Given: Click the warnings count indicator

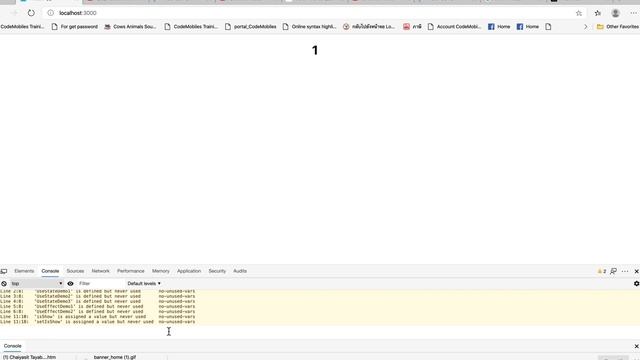Looking at the screenshot, I should click(x=602, y=271).
